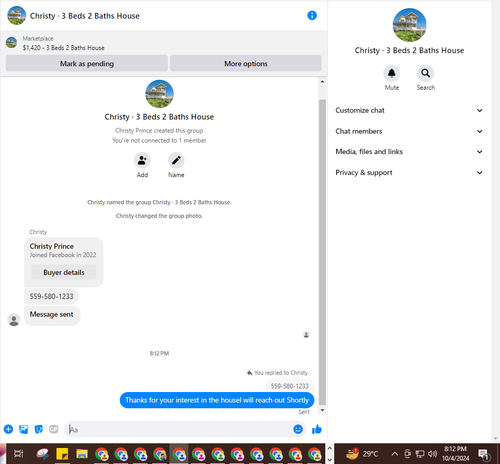The image size is (500, 464).
Task: Click the pencil Name icon to rename group
Action: click(x=176, y=160)
